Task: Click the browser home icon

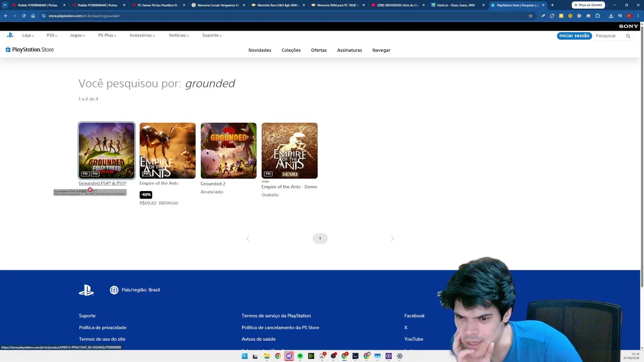Action: pyautogui.click(x=33, y=16)
